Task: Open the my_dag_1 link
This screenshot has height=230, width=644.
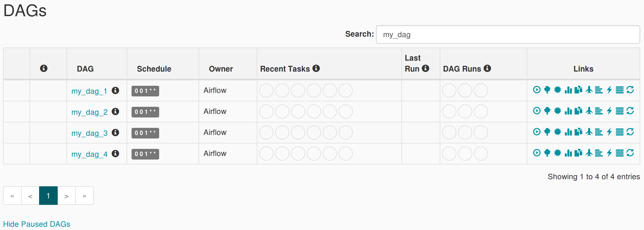Action: point(89,91)
